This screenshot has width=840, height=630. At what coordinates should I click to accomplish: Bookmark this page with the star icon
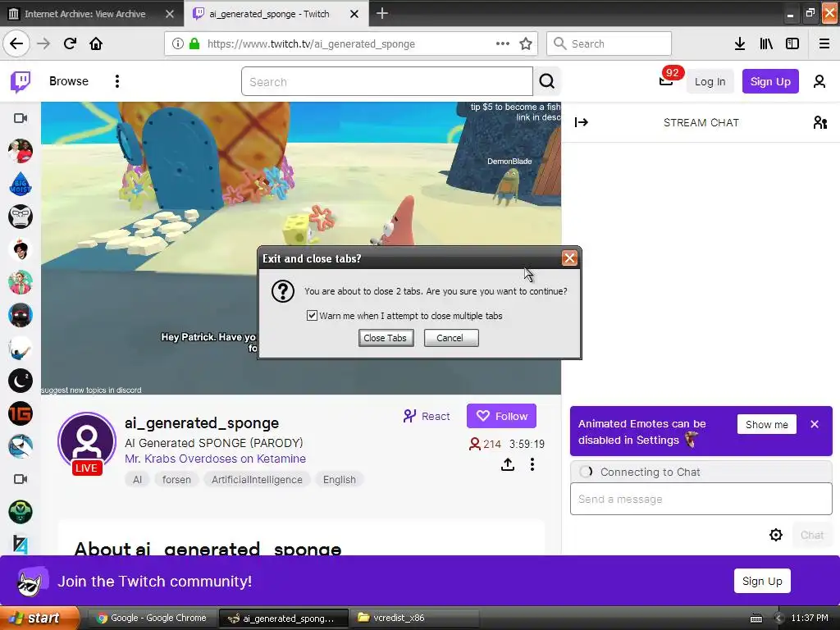(x=526, y=44)
